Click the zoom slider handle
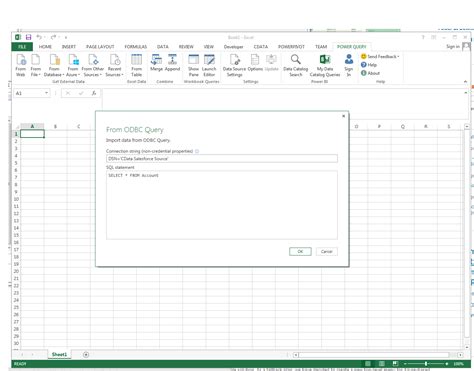 [x=426, y=364]
